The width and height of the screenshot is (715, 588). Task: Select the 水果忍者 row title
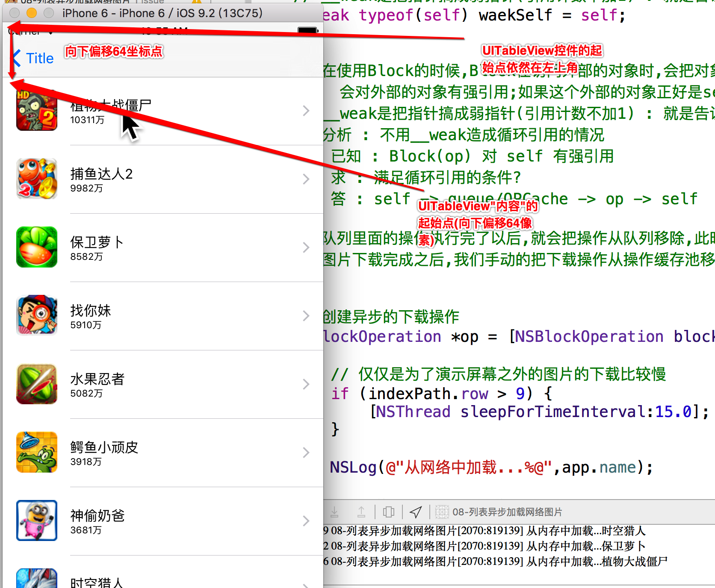97,379
